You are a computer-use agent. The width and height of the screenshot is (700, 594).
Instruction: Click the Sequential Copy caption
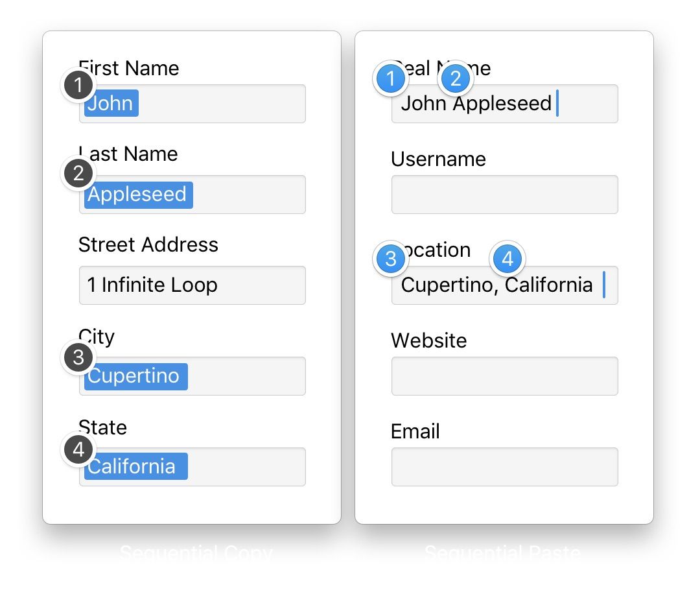pyautogui.click(x=196, y=554)
